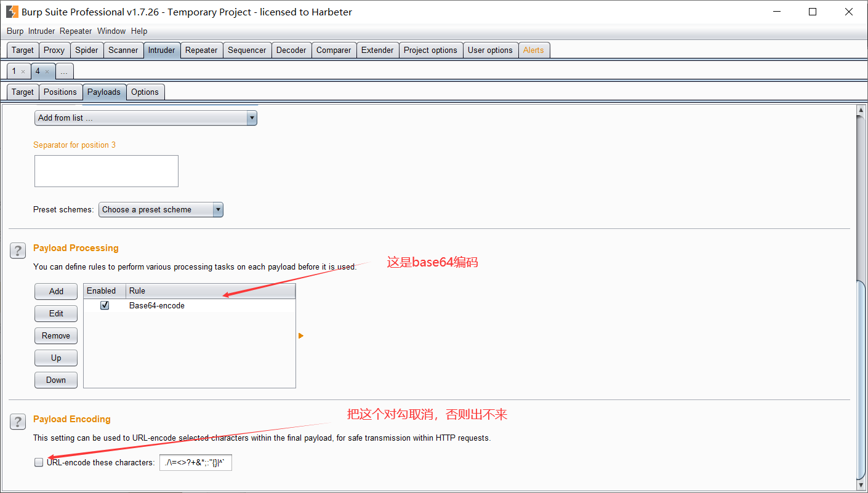868x493 pixels.
Task: Switch to the Proxy tab
Action: pyautogui.click(x=54, y=50)
